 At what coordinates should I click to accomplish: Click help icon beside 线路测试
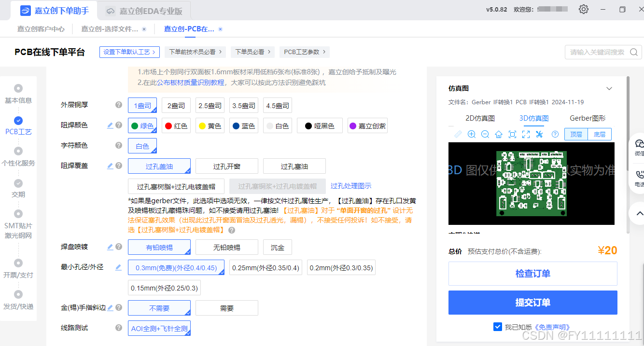tap(118, 328)
